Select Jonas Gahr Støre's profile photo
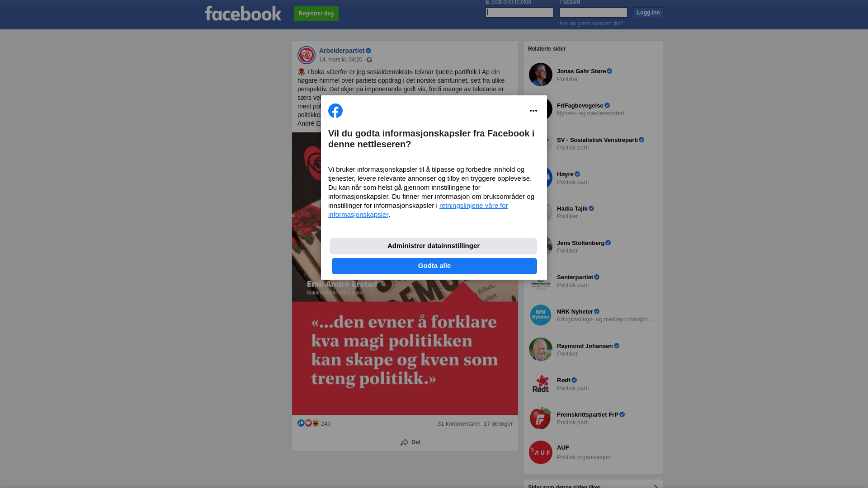Viewport: 868px width, 488px height. (x=541, y=75)
